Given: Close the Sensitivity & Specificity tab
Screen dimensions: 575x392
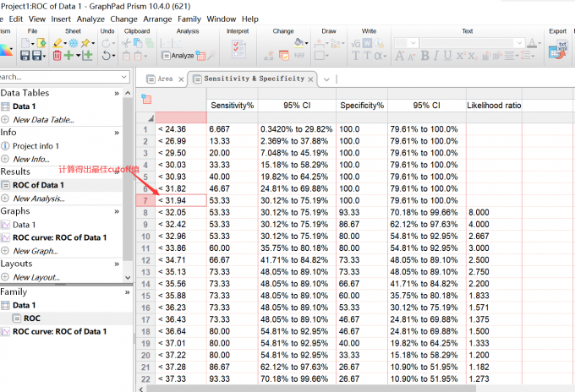Looking at the screenshot, I should (310, 79).
